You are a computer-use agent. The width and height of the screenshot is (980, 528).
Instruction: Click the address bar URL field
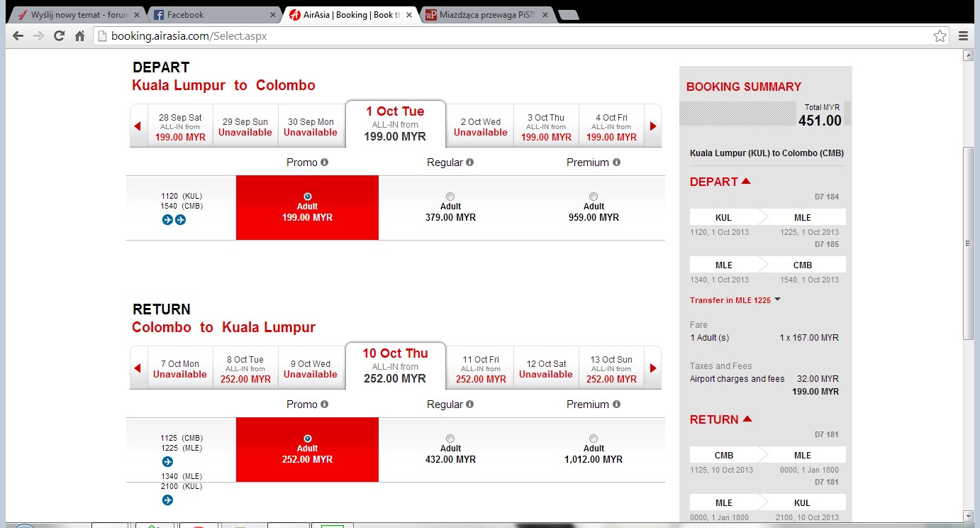pyautogui.click(x=521, y=35)
